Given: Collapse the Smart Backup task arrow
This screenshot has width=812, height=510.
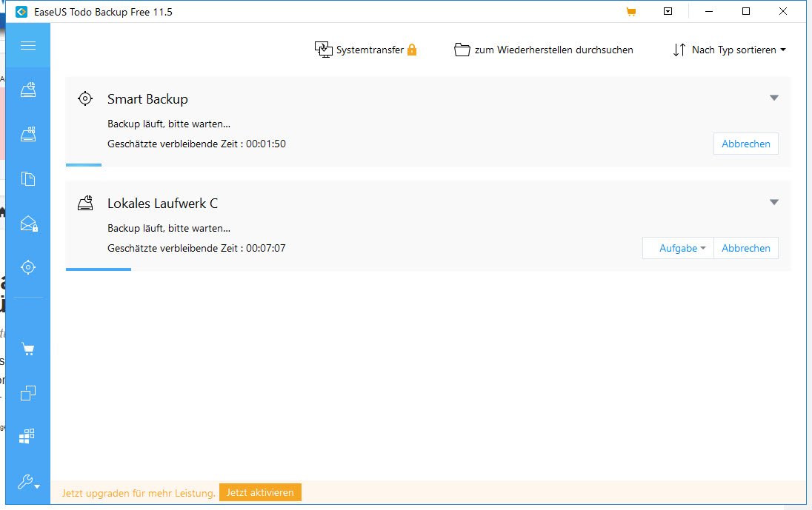Looking at the screenshot, I should click(x=773, y=98).
